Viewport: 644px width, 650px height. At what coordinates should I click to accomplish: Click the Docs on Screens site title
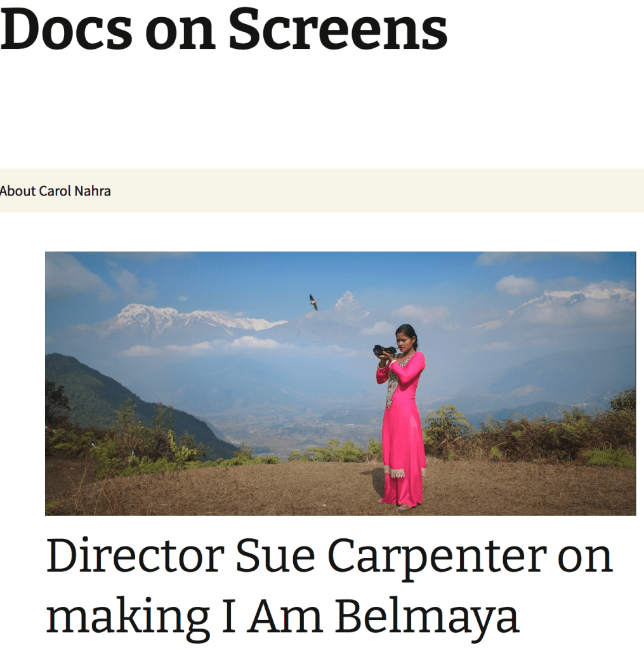(223, 30)
